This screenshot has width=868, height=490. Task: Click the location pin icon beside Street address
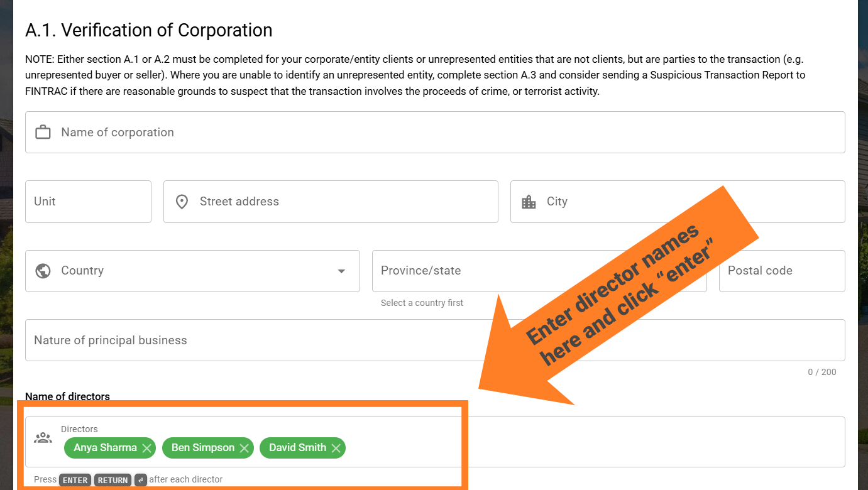pos(182,202)
